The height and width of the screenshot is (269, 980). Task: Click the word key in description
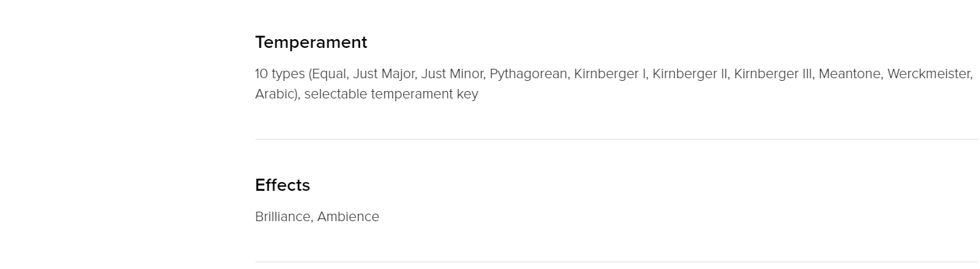pyautogui.click(x=466, y=94)
